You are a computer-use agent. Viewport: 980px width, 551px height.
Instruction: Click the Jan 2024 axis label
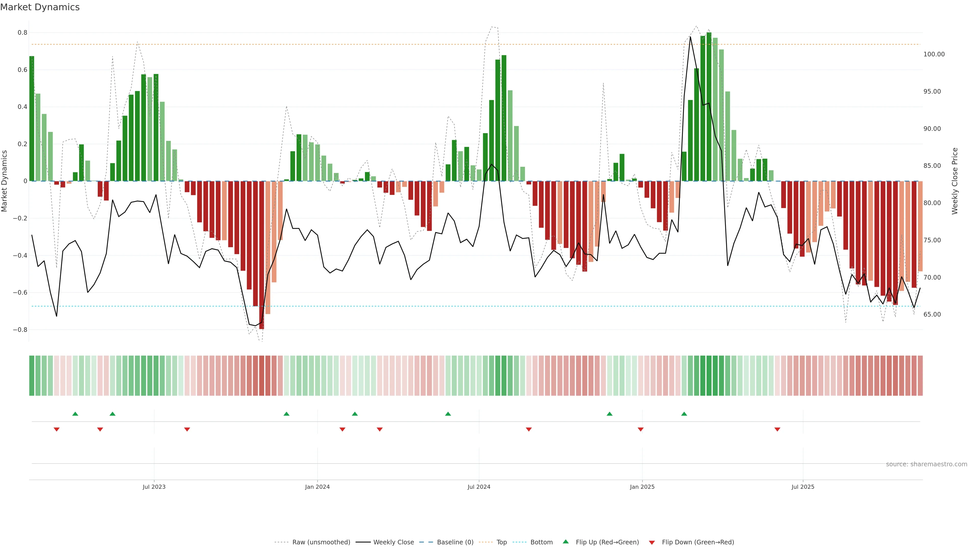pos(317,487)
